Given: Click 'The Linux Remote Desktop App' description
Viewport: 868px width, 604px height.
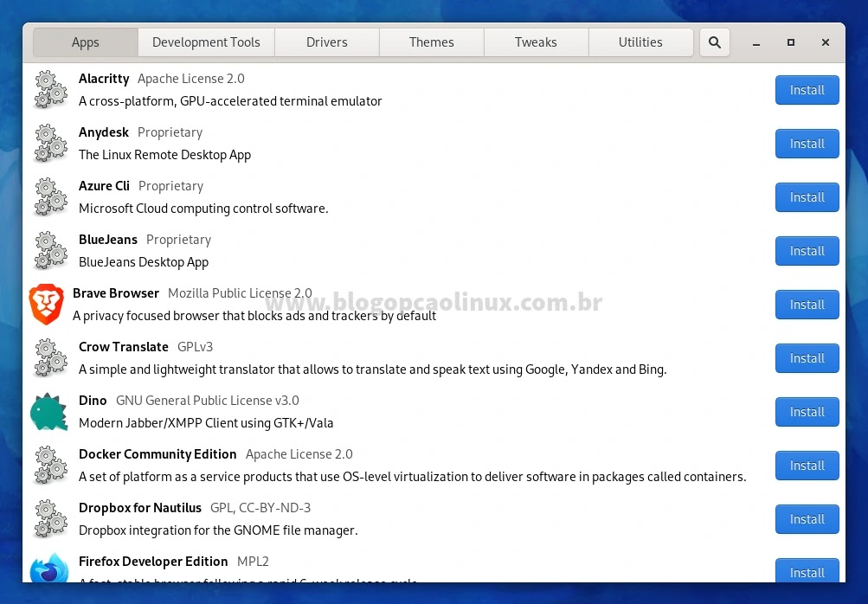Looking at the screenshot, I should pos(165,155).
